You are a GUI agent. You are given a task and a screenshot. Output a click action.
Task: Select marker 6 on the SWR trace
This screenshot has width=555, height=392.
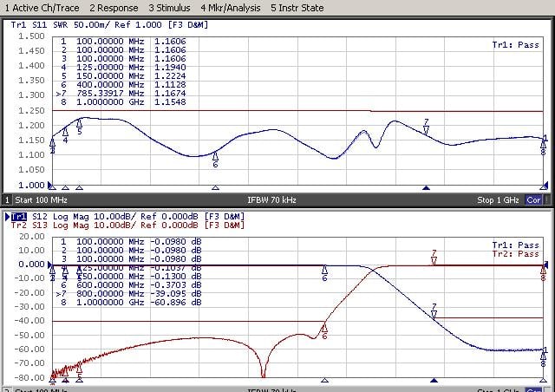pos(215,160)
